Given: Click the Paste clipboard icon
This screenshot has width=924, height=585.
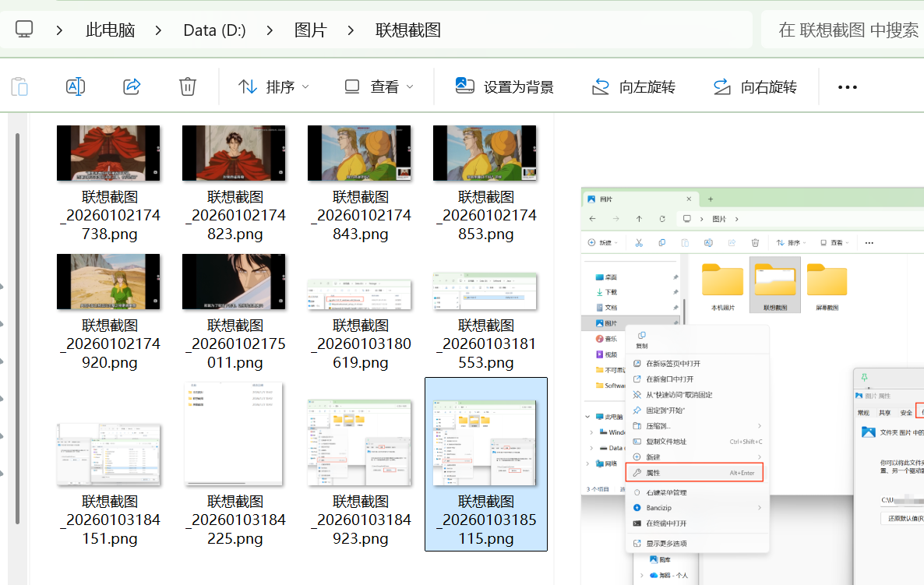Looking at the screenshot, I should pyautogui.click(x=19, y=86).
